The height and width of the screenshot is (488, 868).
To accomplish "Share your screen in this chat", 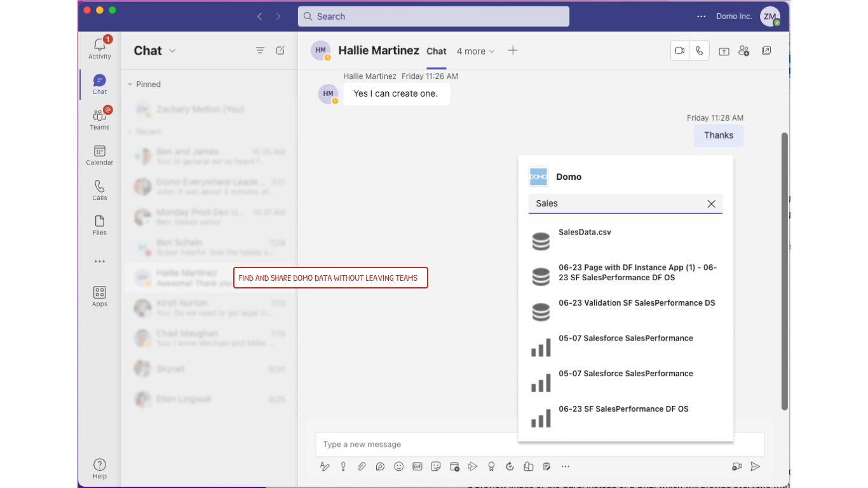I will click(724, 51).
